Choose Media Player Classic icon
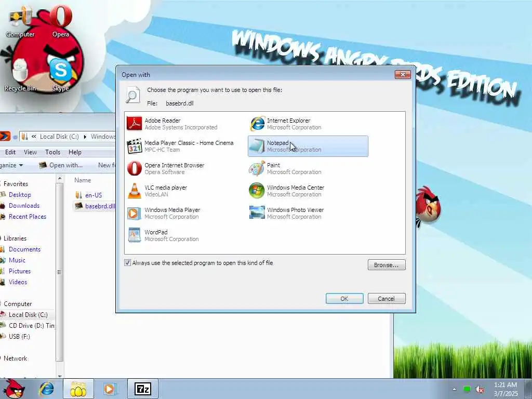 135,146
